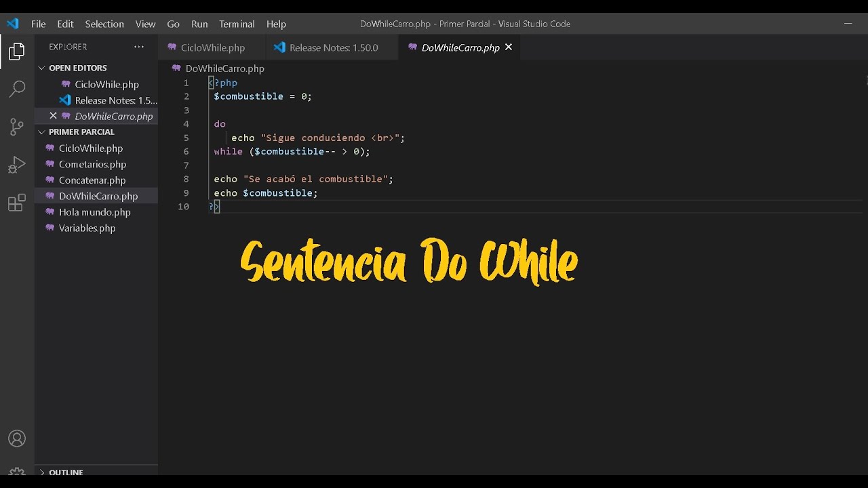Close the DoWhileCarro.php editor tab
The height and width of the screenshot is (488, 868).
point(509,47)
